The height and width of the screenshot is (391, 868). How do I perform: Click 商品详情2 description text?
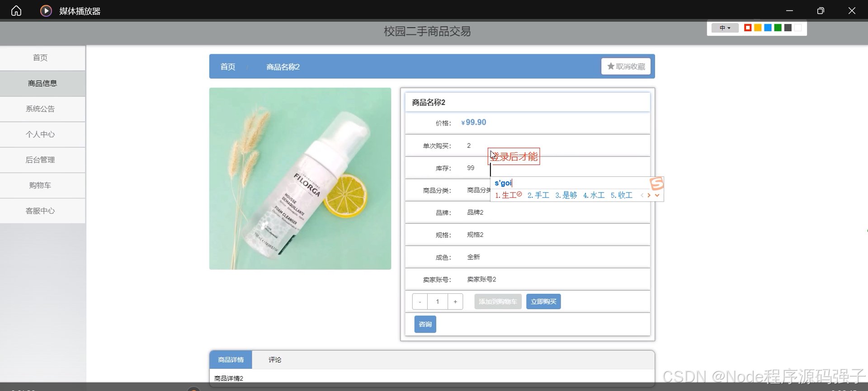click(x=229, y=378)
